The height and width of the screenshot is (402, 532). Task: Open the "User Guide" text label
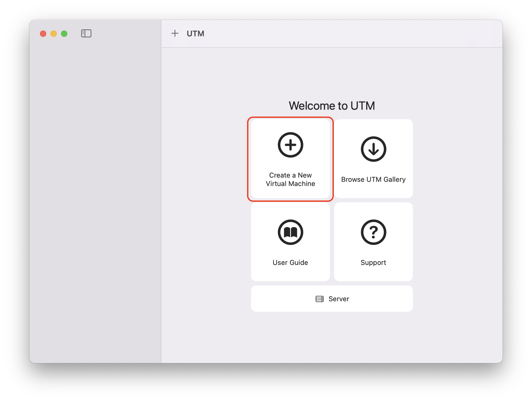coord(290,263)
